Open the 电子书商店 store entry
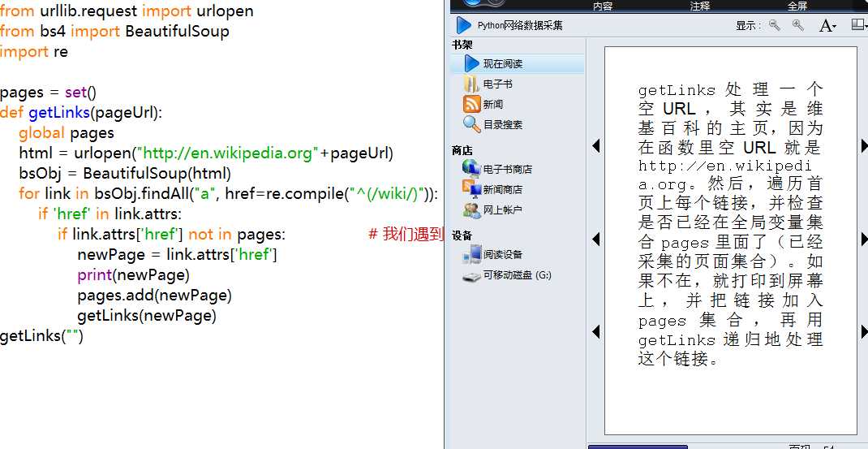 [497, 169]
